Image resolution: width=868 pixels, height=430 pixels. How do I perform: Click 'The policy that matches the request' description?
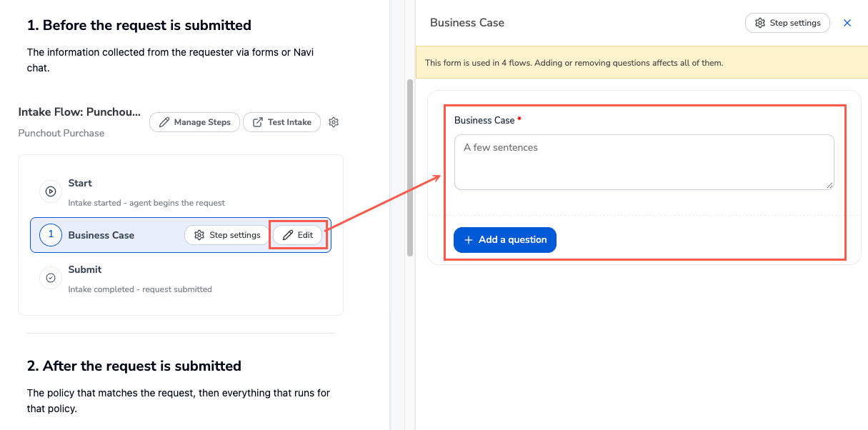179,401
